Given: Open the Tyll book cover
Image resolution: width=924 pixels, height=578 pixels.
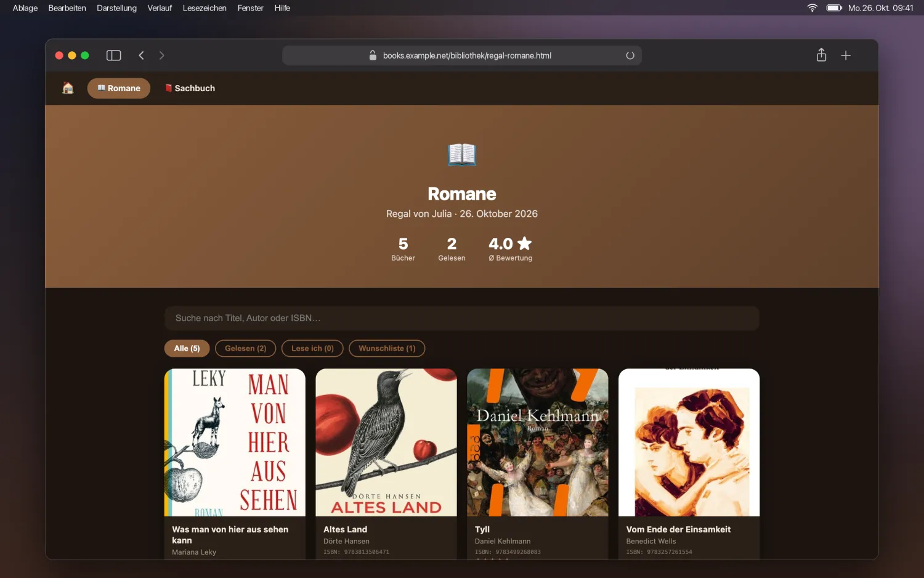Looking at the screenshot, I should (538, 442).
